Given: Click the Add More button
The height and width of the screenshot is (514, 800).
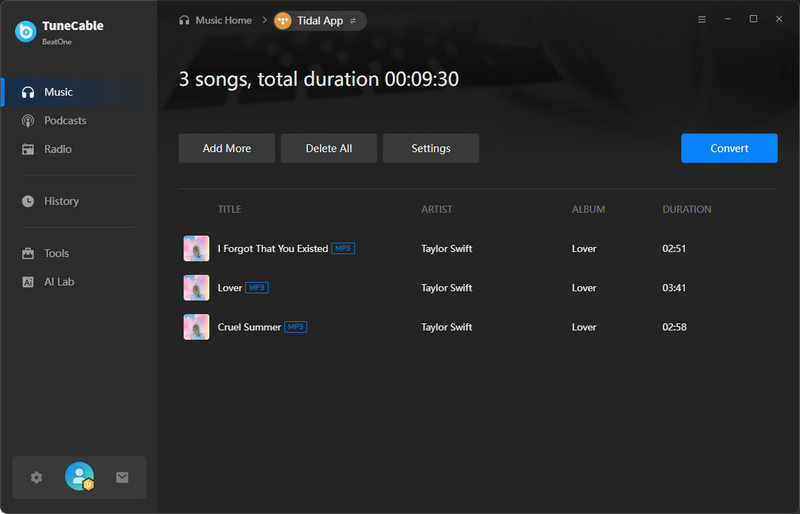Looking at the screenshot, I should 227,149.
